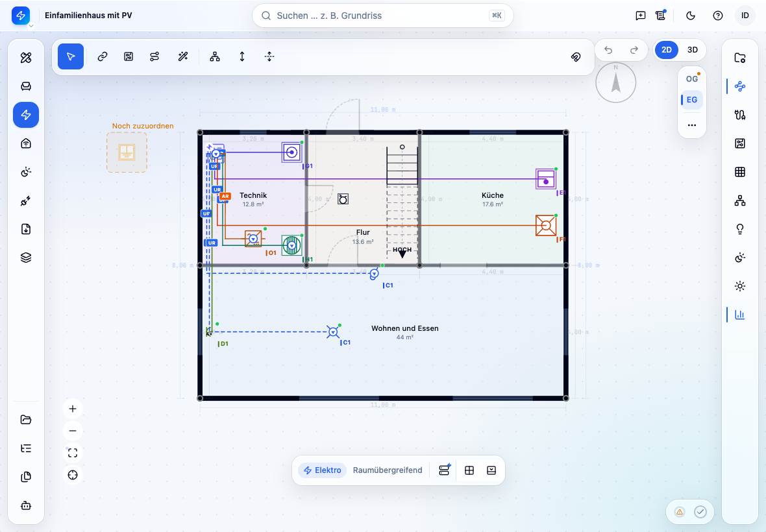Open the help question mark icon

click(x=717, y=16)
